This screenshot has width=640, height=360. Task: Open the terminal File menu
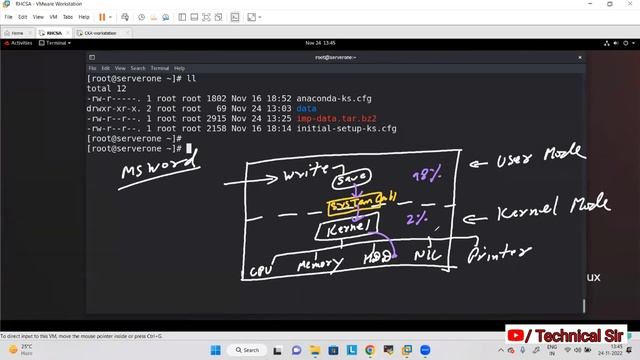(92, 68)
